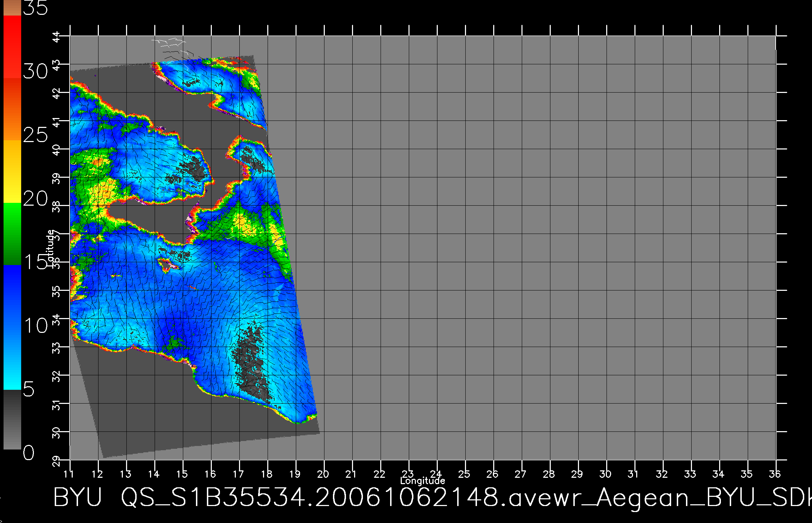Click the color bar value '30'
Viewport: 812px width, 523px height.
coord(35,71)
